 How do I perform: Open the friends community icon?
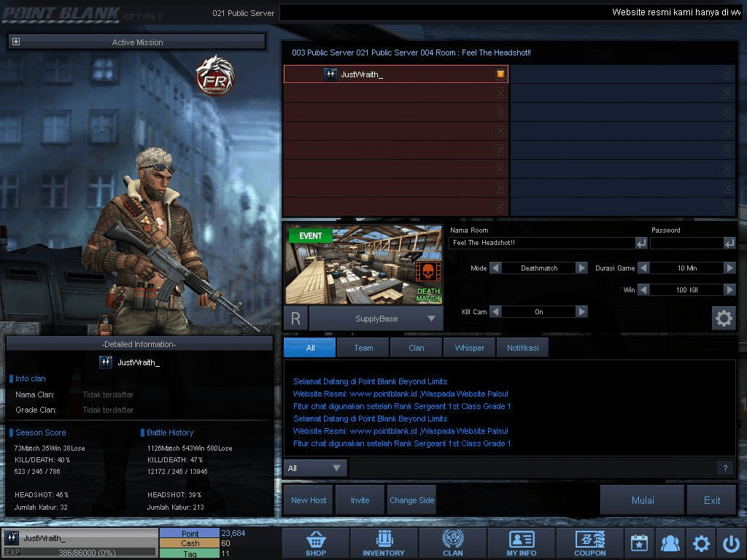[x=670, y=542]
